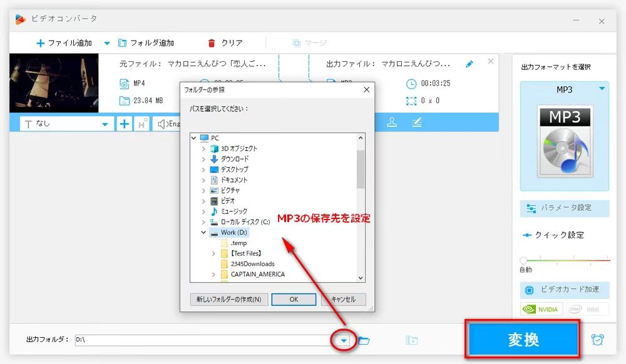
Task: Click the NVIDIA badge
Action: (541, 310)
